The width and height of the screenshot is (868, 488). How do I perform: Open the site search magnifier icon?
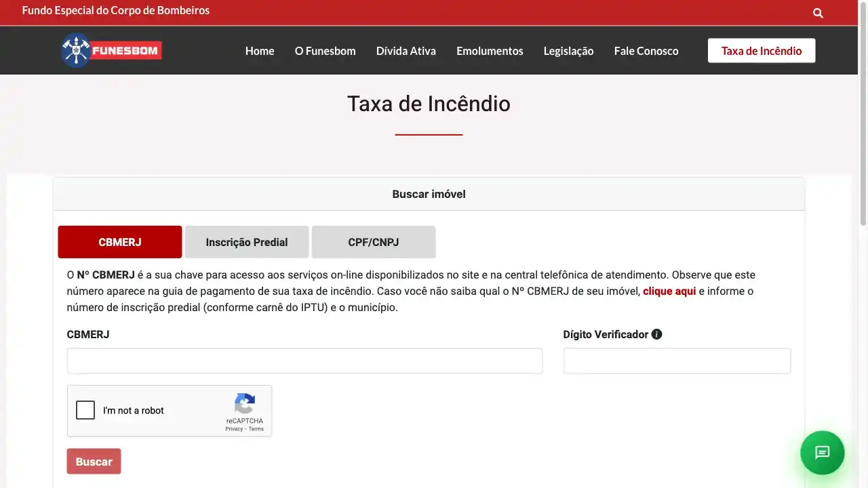pyautogui.click(x=817, y=12)
